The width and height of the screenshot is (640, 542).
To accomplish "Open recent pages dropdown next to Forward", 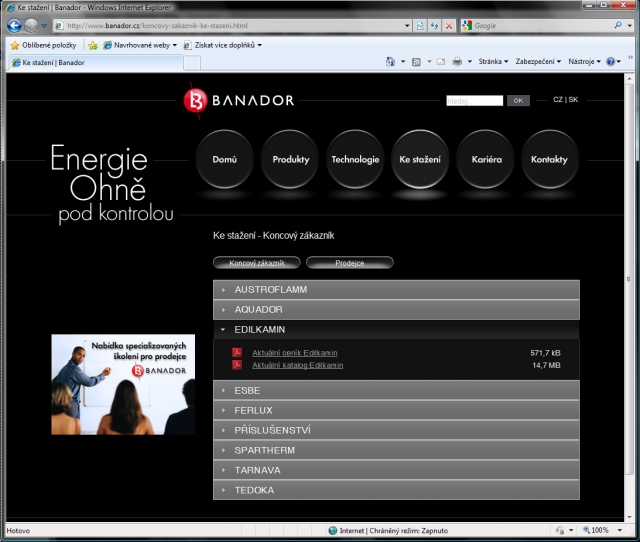I will point(44,26).
